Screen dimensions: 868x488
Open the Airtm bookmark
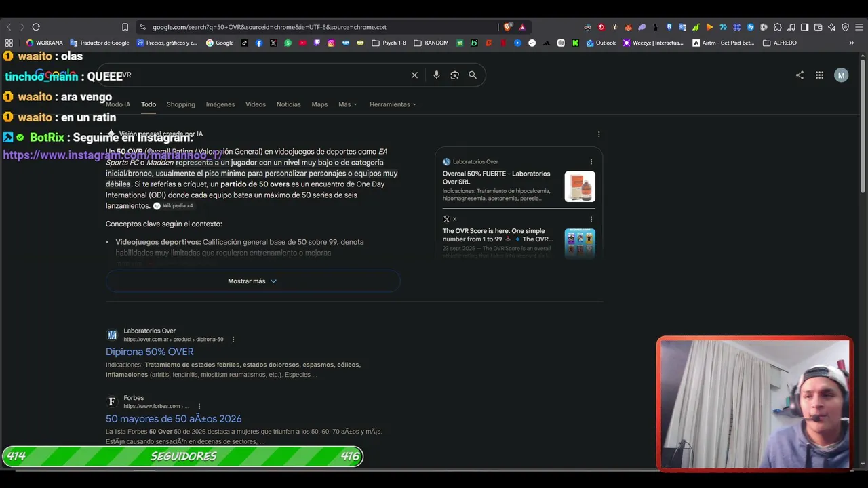723,43
